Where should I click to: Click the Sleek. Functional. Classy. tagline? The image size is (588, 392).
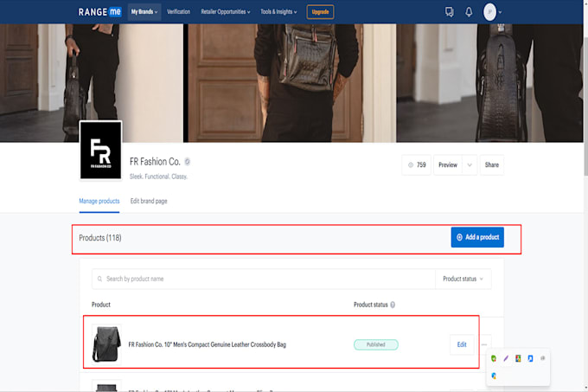pyautogui.click(x=158, y=177)
